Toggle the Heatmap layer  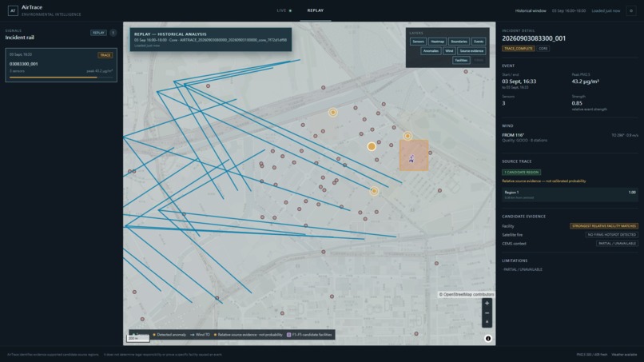pos(437,42)
